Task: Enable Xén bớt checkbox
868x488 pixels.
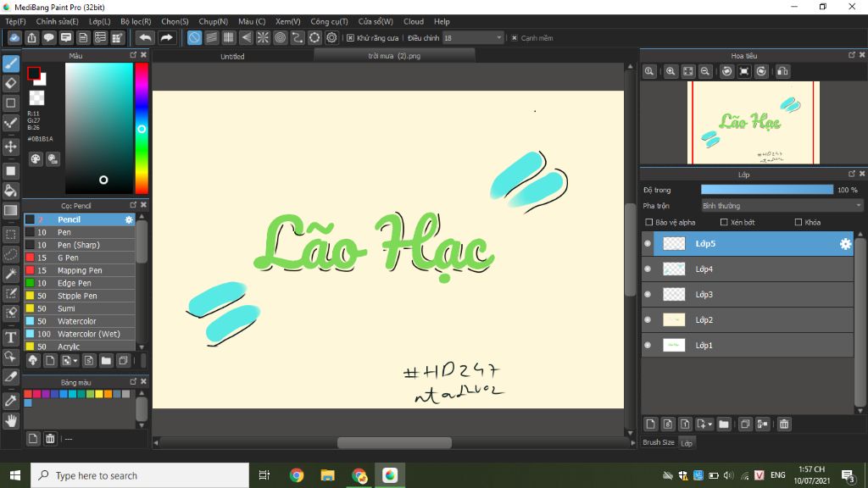Action: pos(724,223)
